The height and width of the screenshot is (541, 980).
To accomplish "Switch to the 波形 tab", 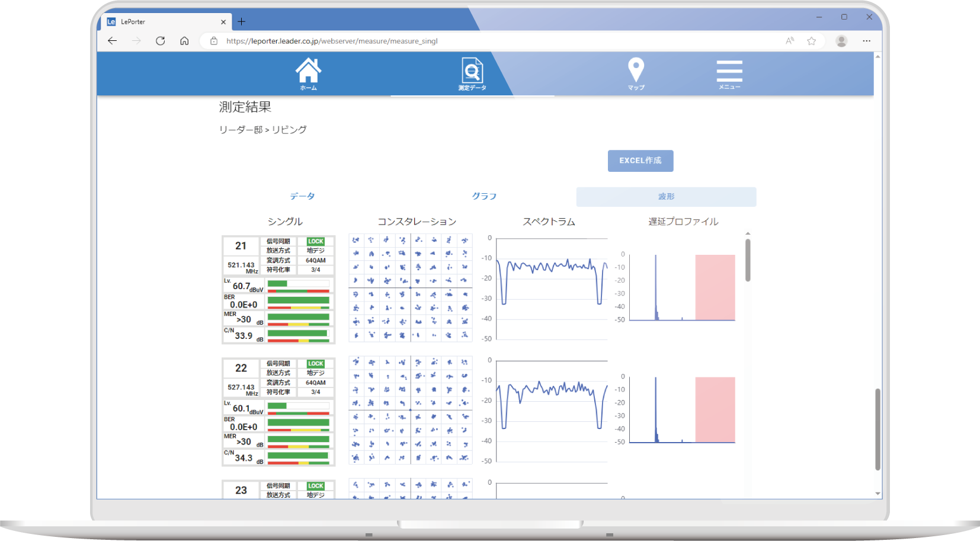I will point(666,197).
